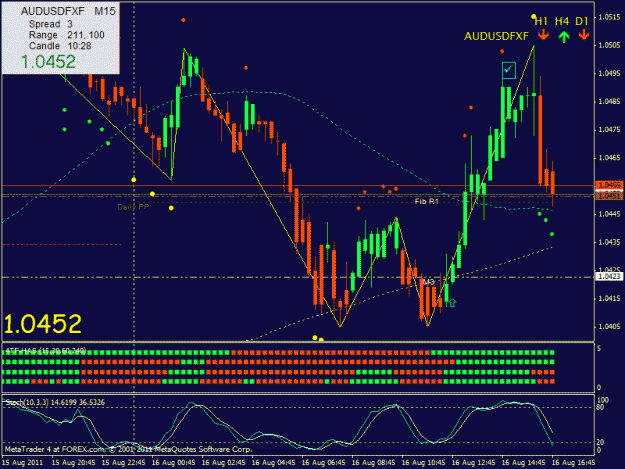Click the MetaTrader 4 copyright text

point(128,449)
